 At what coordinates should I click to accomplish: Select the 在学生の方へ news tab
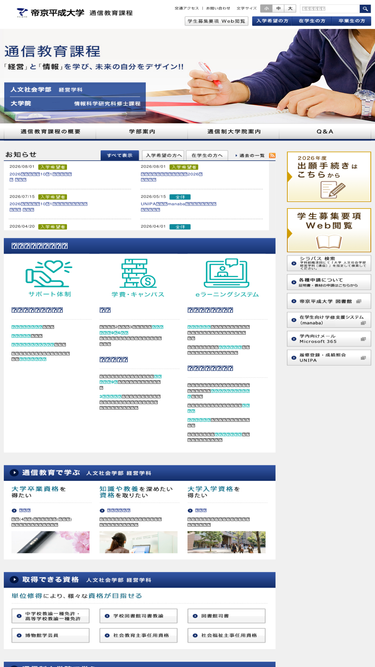(x=207, y=155)
